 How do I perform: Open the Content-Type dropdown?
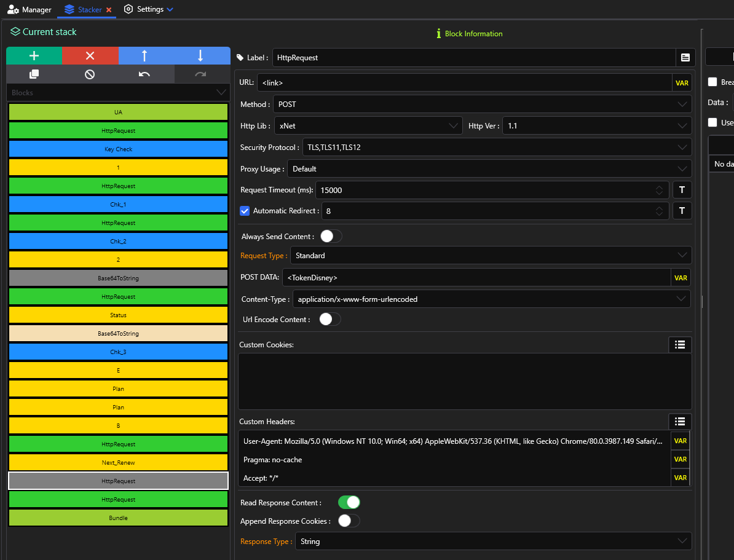pos(492,299)
